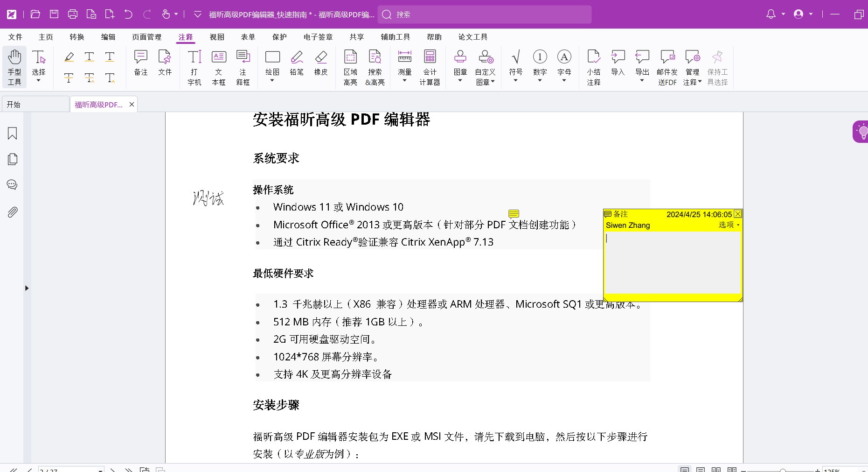Image resolution: width=868 pixels, height=472 pixels.
Task: Click the 导入 import comments button
Action: pyautogui.click(x=618, y=63)
